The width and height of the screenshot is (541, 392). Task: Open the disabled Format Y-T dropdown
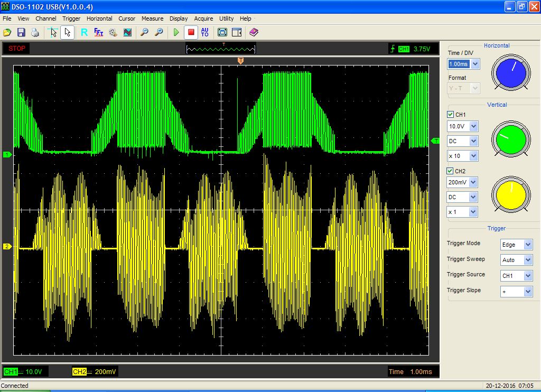click(464, 88)
